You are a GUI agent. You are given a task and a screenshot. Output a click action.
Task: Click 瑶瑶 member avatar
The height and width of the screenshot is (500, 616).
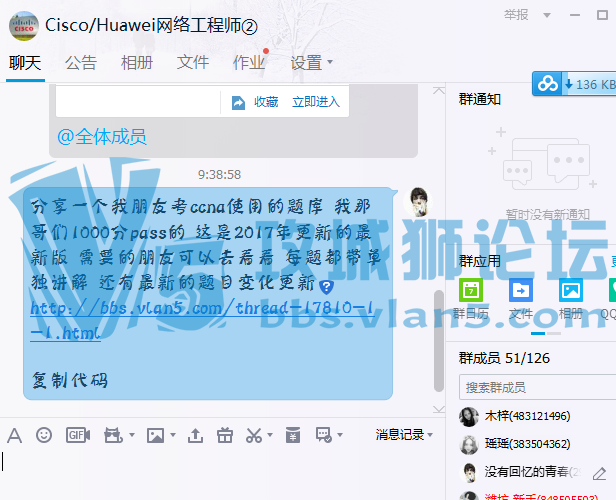point(469,445)
